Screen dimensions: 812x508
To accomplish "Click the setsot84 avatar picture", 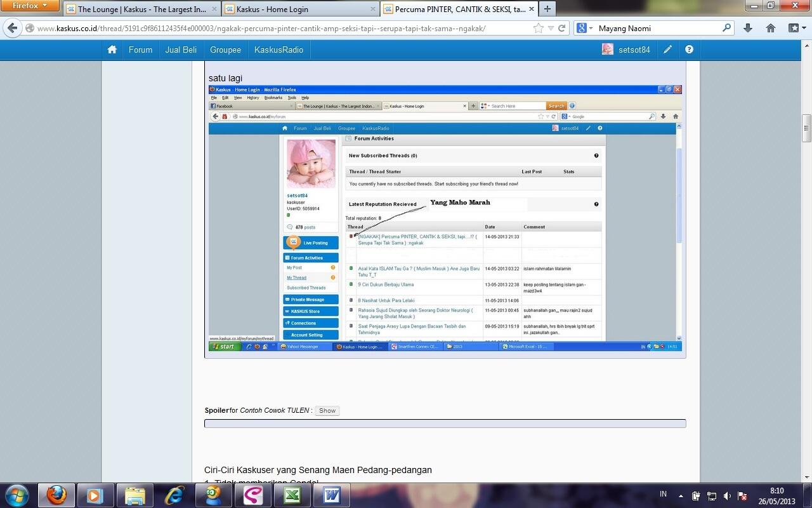I will pos(608,50).
